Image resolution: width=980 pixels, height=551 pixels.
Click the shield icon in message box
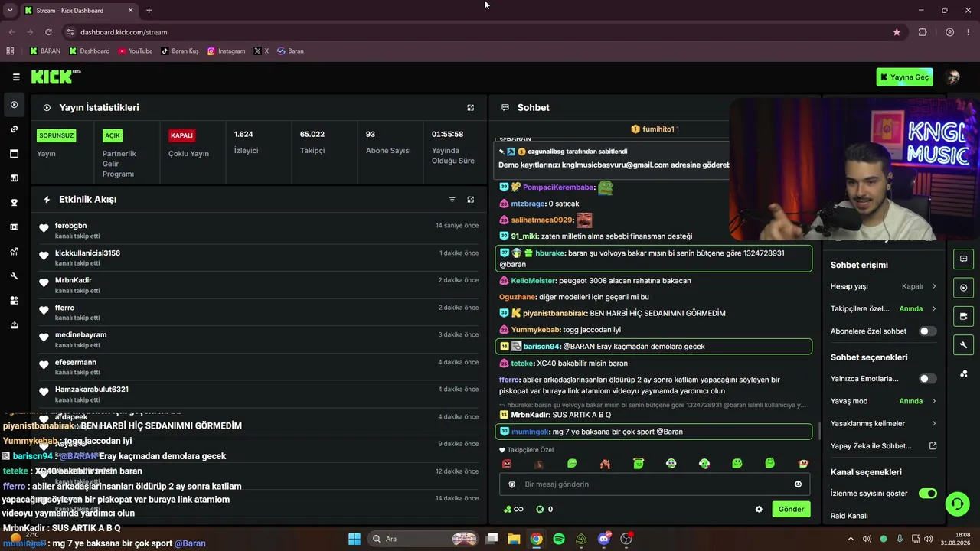512,484
